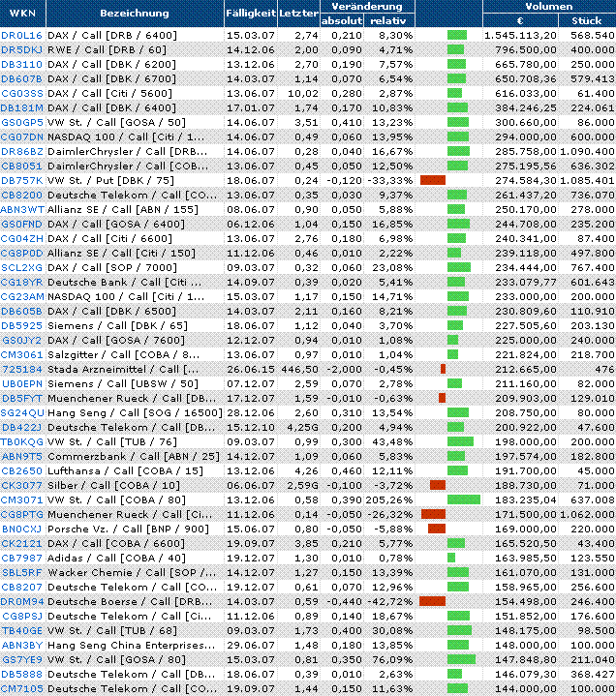The height and width of the screenshot is (696, 616).
Task: Click the Letzter column header
Action: 298,14
